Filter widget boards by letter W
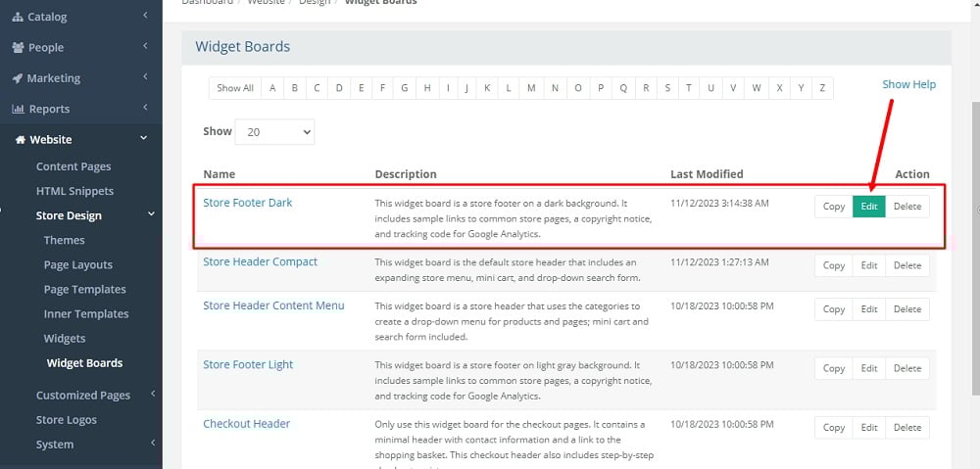Image resolution: width=980 pixels, height=469 pixels. coord(757,88)
